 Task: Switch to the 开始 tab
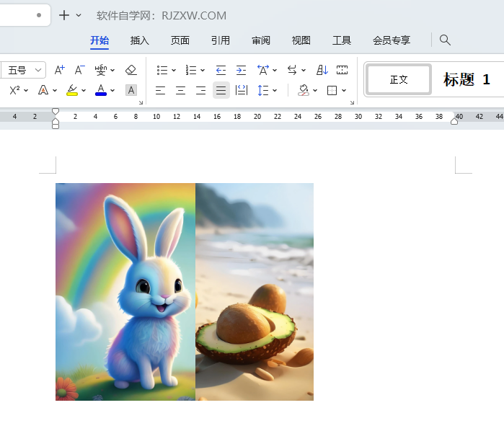point(100,40)
